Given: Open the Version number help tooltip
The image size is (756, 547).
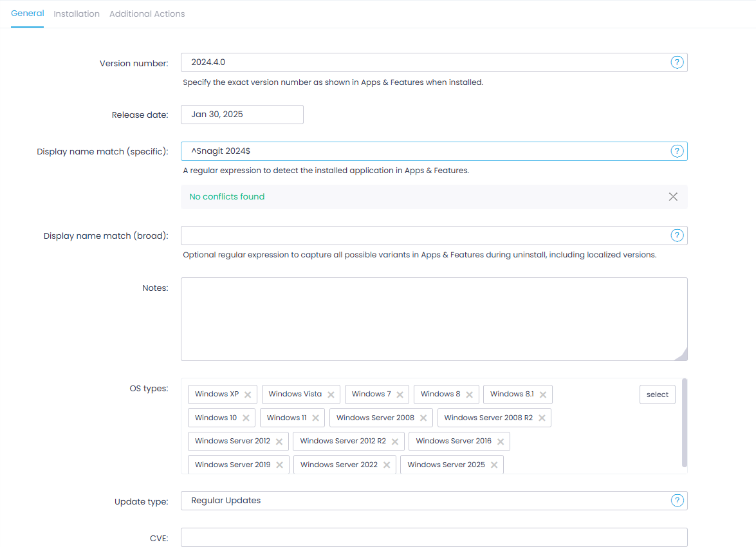Looking at the screenshot, I should point(677,62).
